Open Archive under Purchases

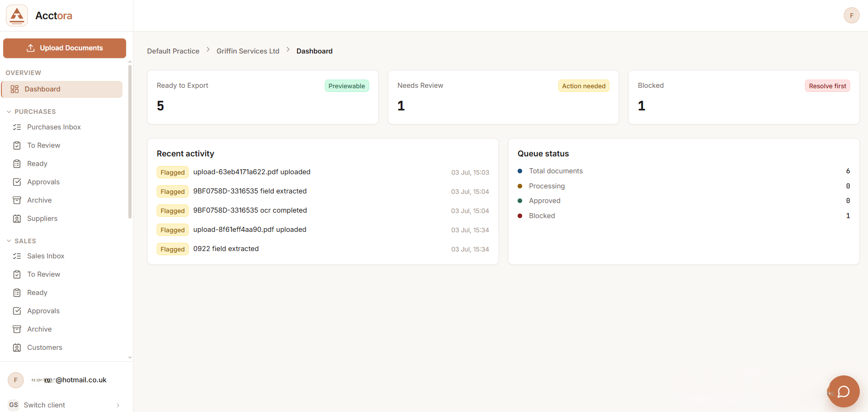coord(39,200)
